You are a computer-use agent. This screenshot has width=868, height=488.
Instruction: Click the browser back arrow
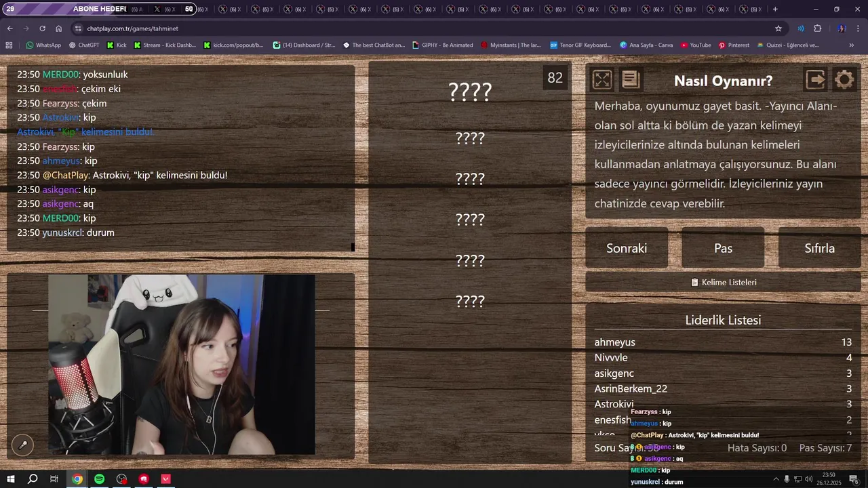click(9, 28)
